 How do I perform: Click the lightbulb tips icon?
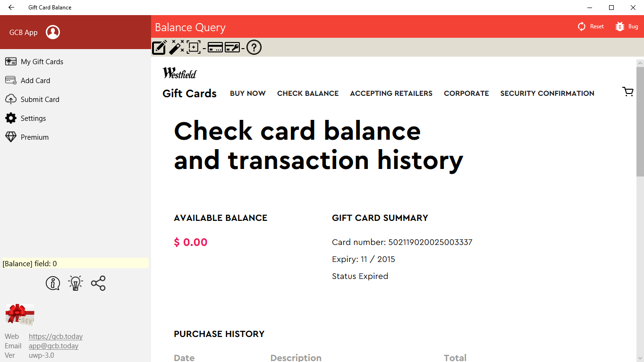[76, 283]
